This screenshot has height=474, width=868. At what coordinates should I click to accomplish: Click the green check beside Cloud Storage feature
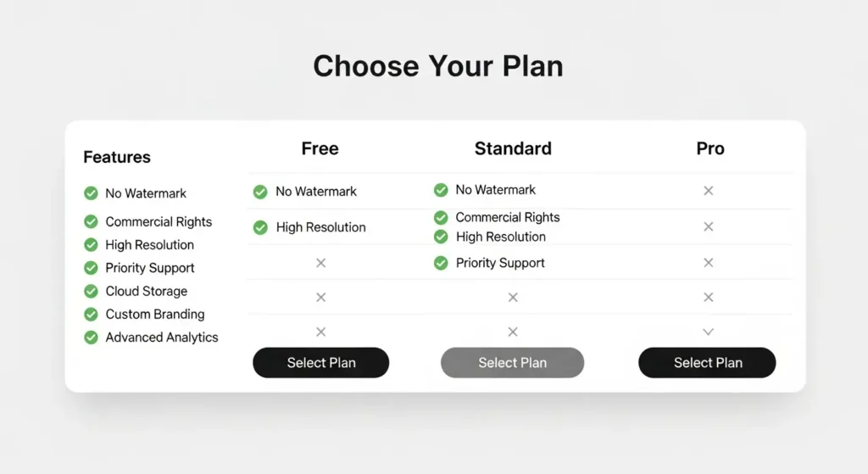coord(91,291)
